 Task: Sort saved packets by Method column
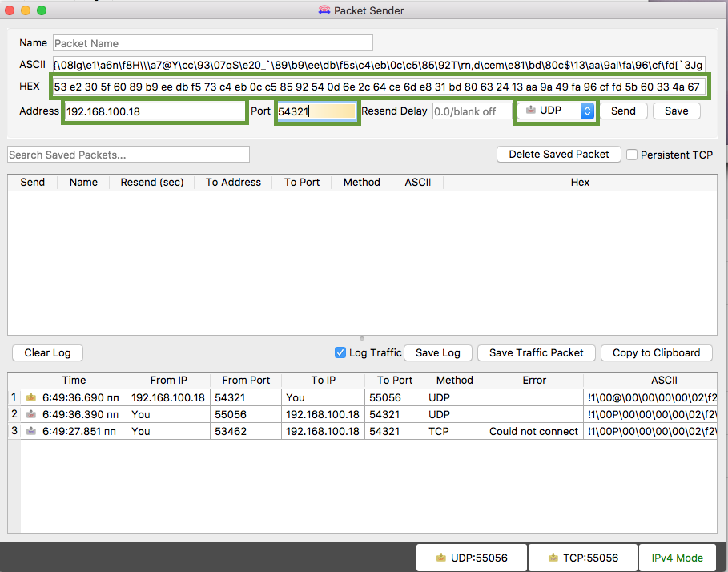(x=362, y=183)
